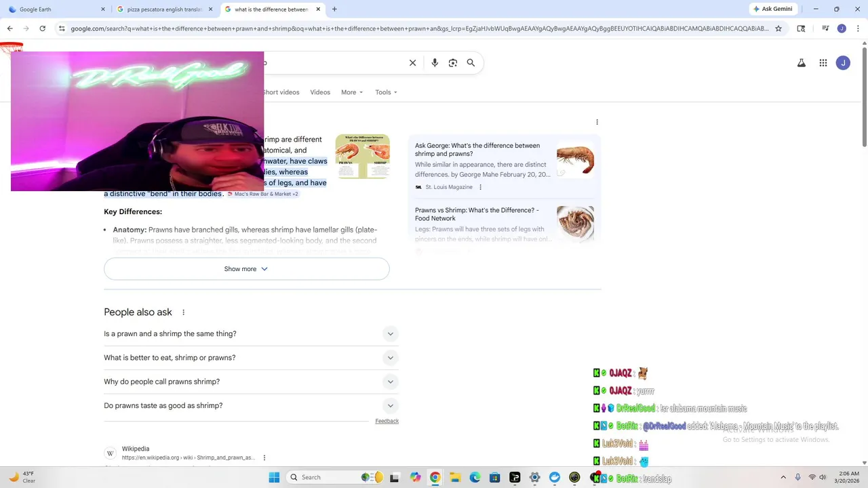
Task: Open Copilot from the taskbar
Action: (416, 477)
